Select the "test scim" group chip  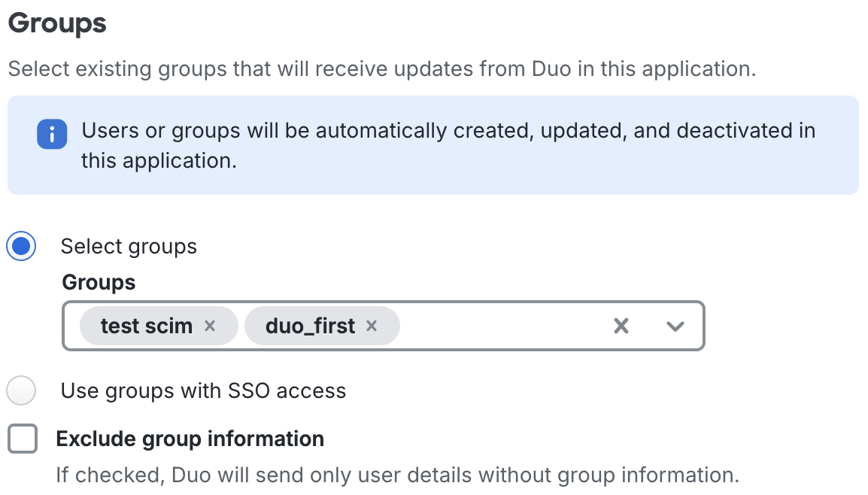coord(147,325)
